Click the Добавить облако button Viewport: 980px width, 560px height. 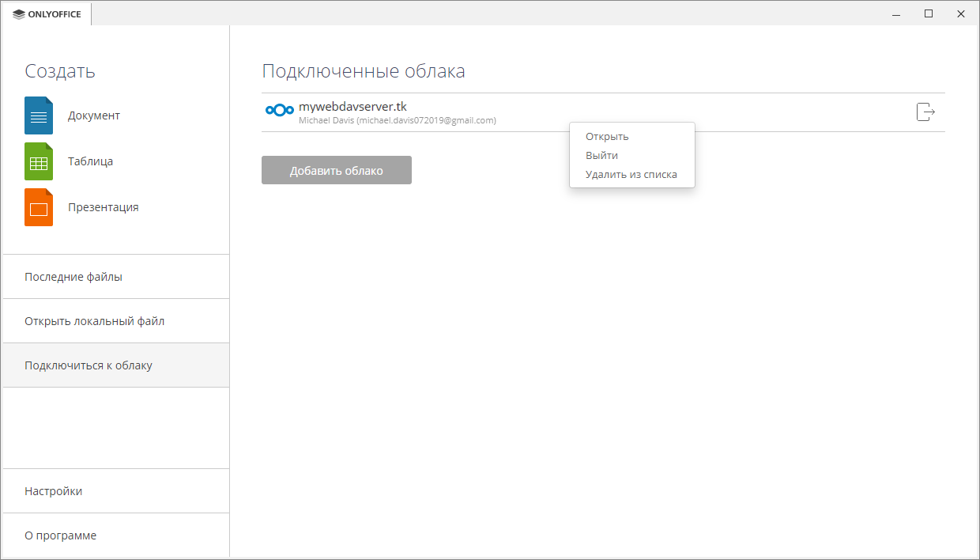click(337, 170)
